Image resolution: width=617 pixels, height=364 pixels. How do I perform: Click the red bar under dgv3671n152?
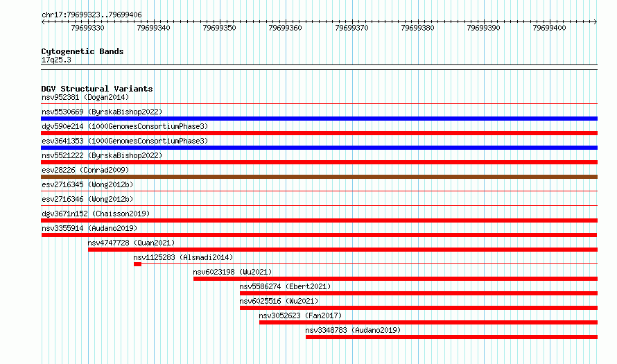click(319, 220)
